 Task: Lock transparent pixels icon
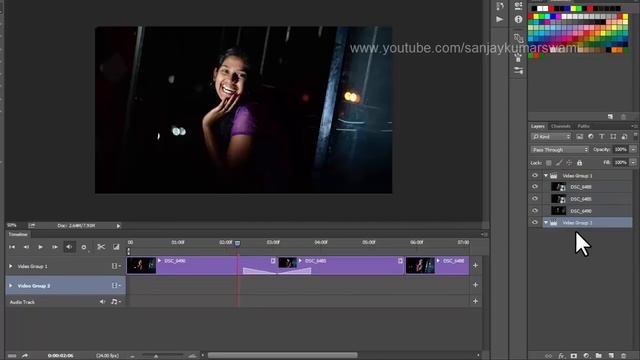click(549, 163)
